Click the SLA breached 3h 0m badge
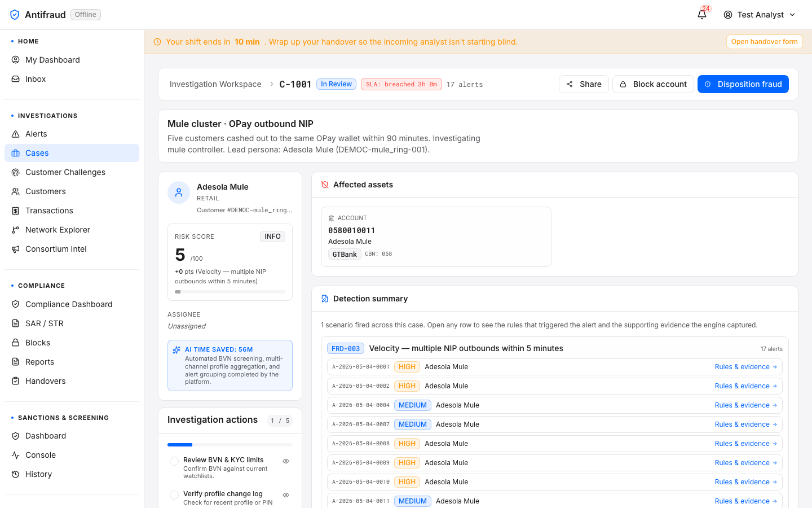Screen dimensions: 812x508 click(x=401, y=84)
